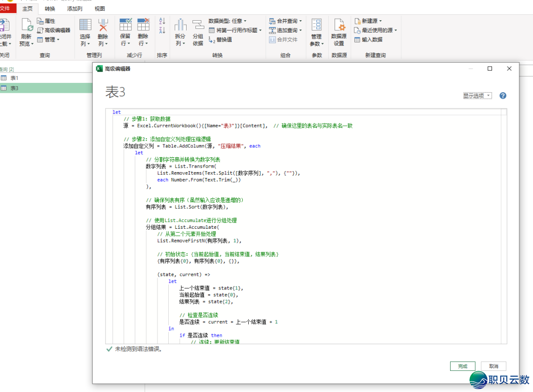
Task: Click the text 未检测到语法错误。
Action: tap(139, 349)
